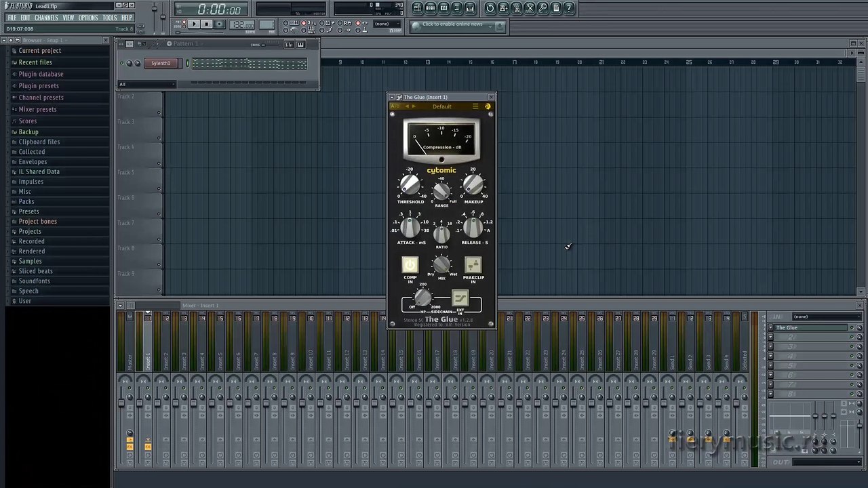Toggle the Sylenth1 channel mute LED
The image size is (868, 488).
121,63
